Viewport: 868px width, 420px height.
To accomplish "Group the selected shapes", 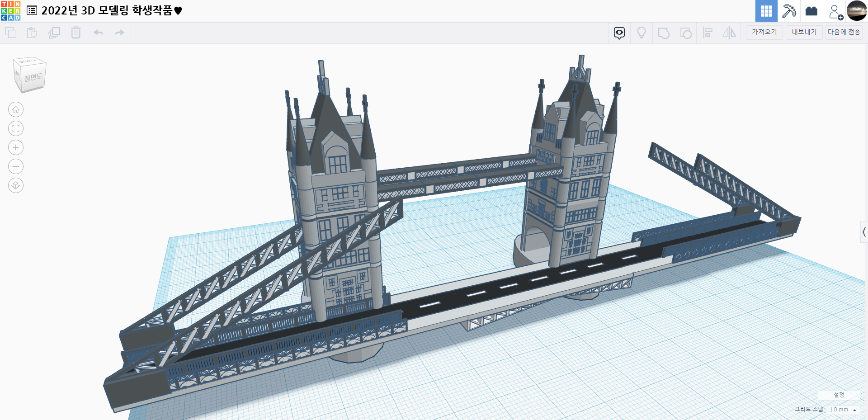I will pyautogui.click(x=664, y=33).
